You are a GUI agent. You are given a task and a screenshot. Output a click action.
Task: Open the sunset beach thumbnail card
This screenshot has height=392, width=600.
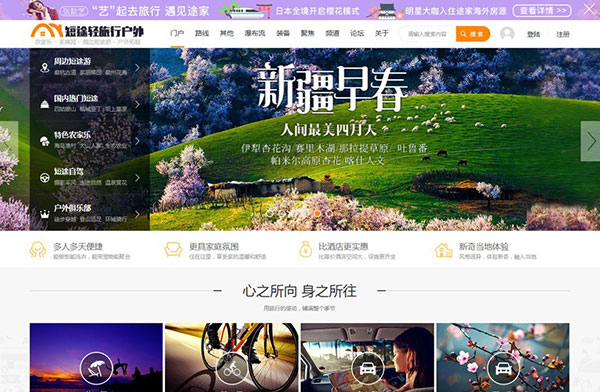pos(96,358)
